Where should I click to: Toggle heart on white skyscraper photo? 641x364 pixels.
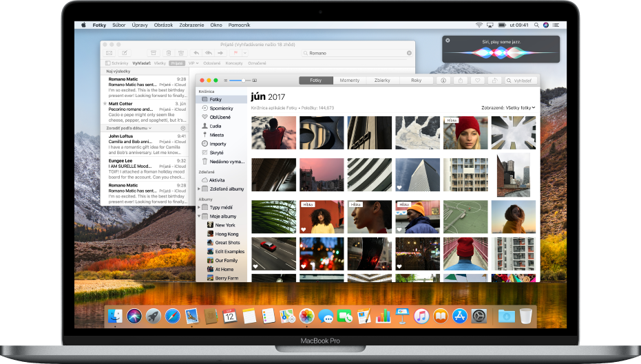point(399,188)
